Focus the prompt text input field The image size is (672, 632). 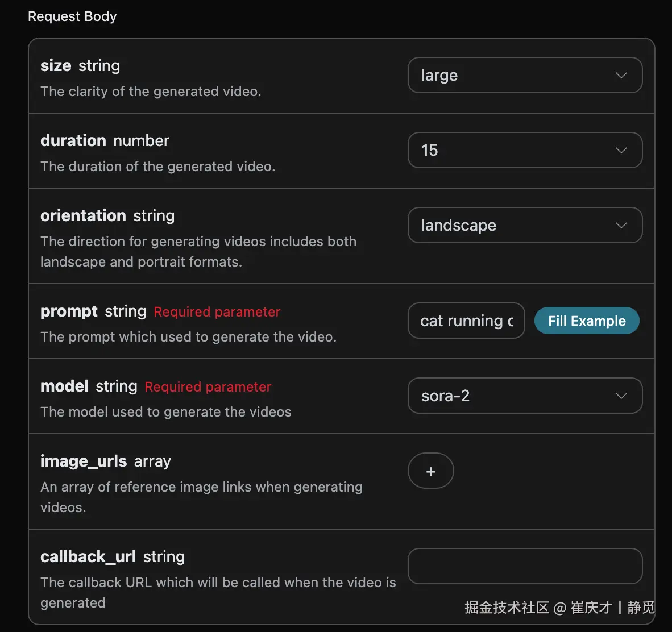(x=466, y=321)
